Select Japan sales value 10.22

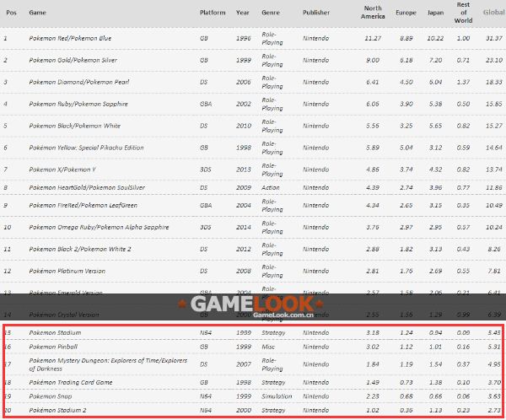tap(435, 38)
